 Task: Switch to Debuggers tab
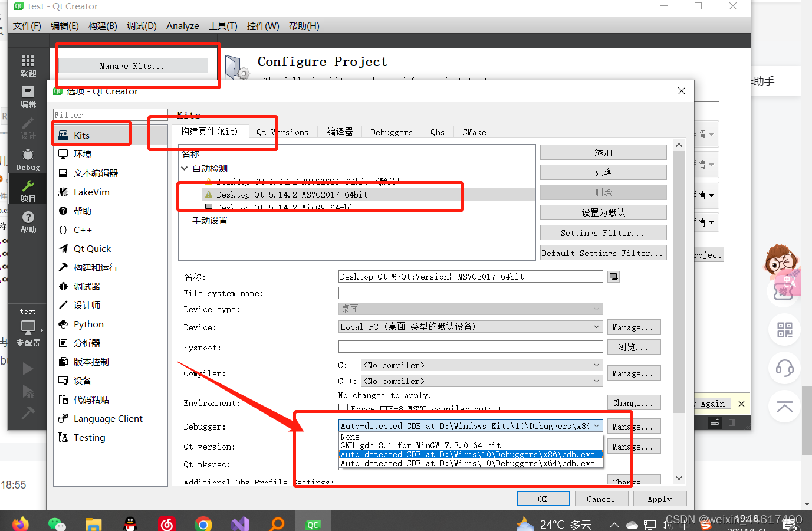point(392,132)
